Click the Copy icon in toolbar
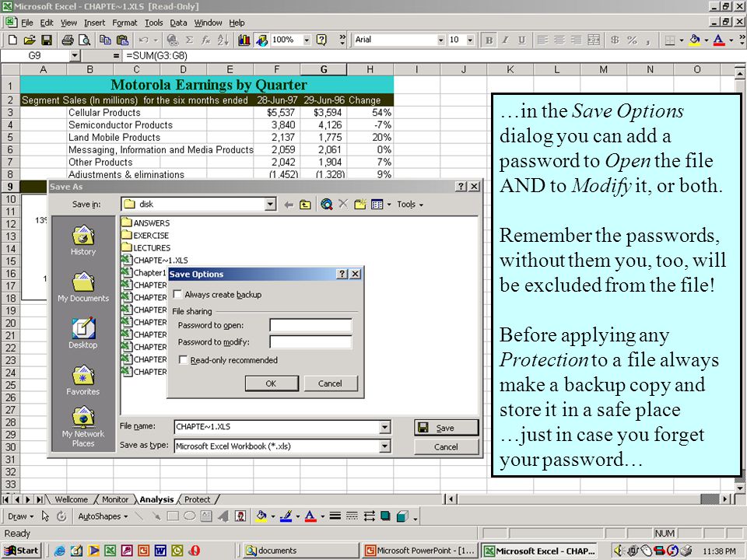 (105, 40)
